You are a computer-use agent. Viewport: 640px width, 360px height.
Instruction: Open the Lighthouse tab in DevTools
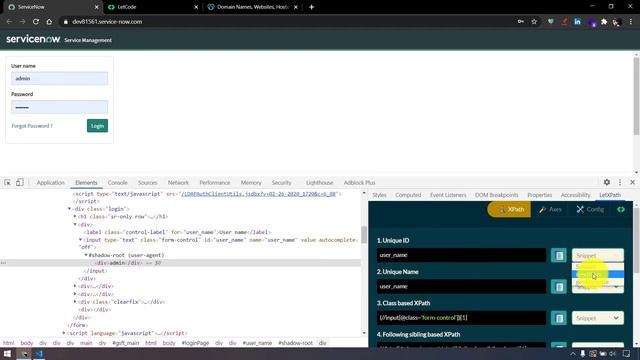(320, 182)
